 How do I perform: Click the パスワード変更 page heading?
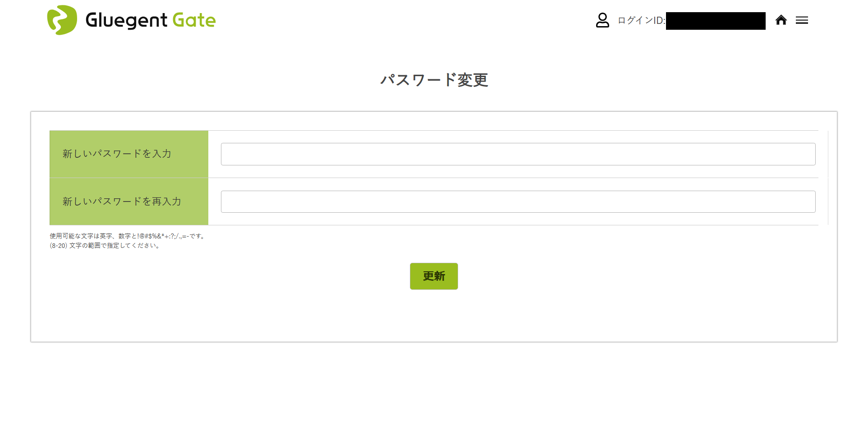pos(433,80)
